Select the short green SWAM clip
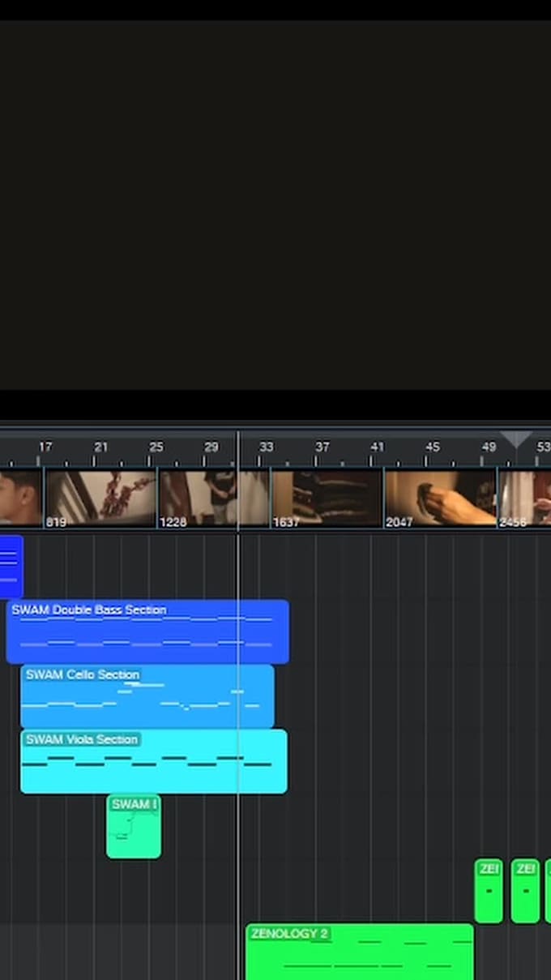Image resolution: width=551 pixels, height=980 pixels. click(x=134, y=826)
